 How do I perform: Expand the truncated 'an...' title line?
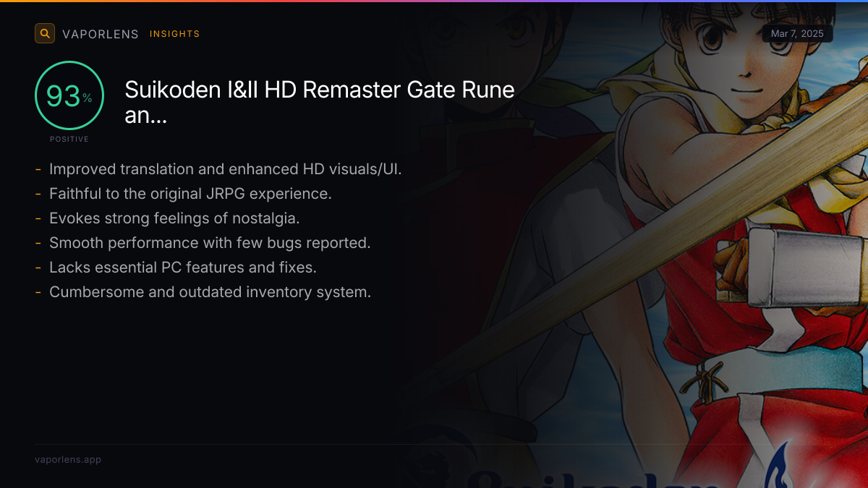(x=146, y=115)
